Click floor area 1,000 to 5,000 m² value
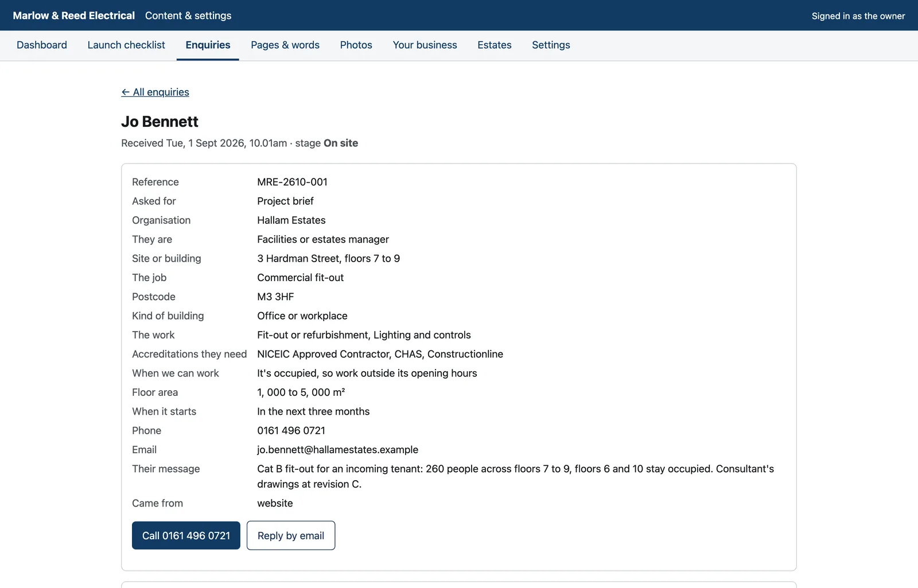The width and height of the screenshot is (918, 588). point(301,392)
